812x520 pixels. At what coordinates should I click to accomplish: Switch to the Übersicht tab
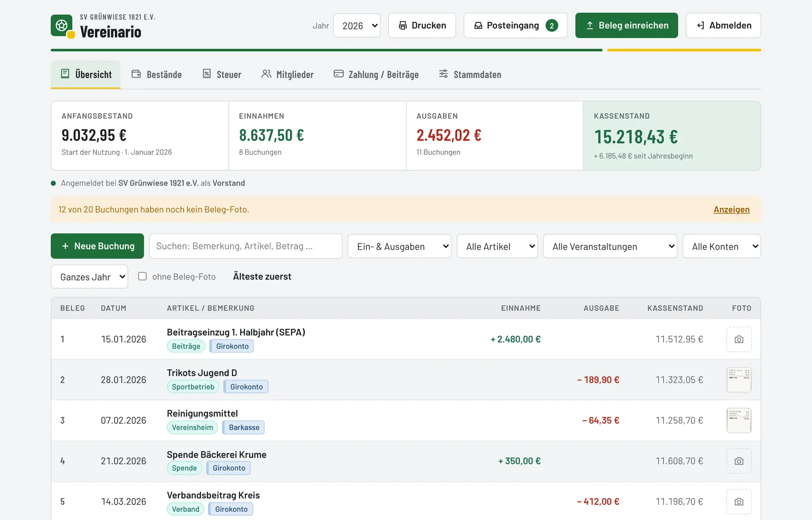pos(86,75)
